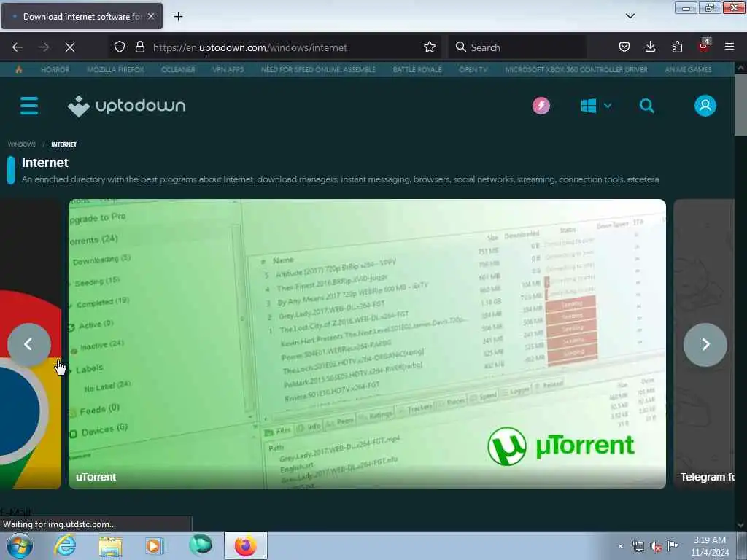Open the user account profile icon
This screenshot has height=560, width=747.
point(705,106)
